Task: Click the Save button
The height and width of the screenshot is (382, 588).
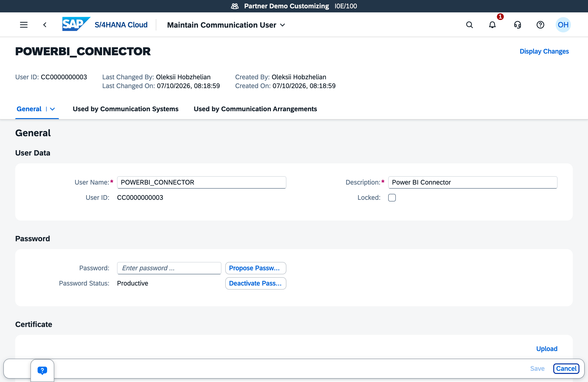Action: click(537, 369)
